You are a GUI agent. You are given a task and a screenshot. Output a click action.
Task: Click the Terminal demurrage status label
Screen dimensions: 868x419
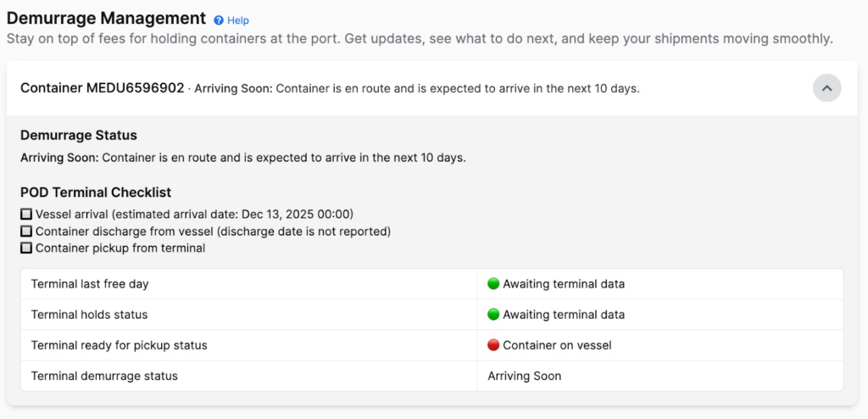pyautogui.click(x=104, y=376)
